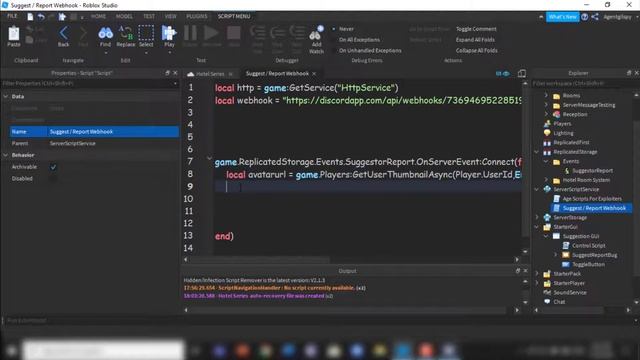The image size is (640, 360).
Task: Select On Unhandled Exceptions option
Action: [x=370, y=51]
